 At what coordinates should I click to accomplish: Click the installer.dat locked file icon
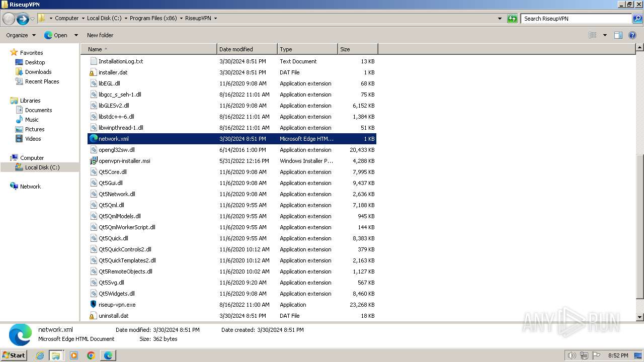pyautogui.click(x=93, y=72)
